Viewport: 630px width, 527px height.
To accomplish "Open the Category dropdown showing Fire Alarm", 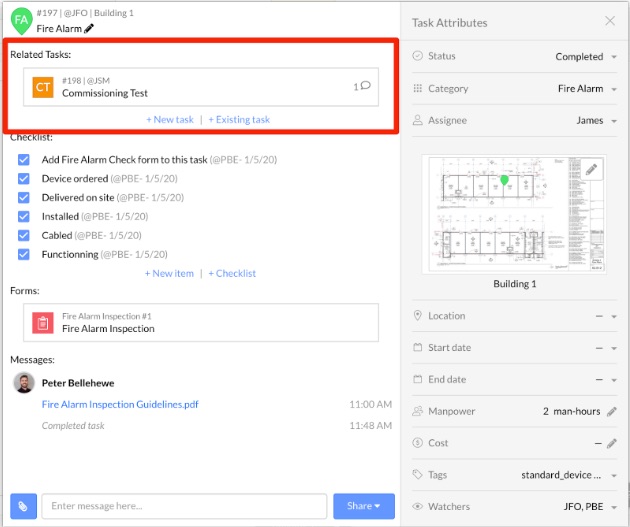I will tap(587, 88).
